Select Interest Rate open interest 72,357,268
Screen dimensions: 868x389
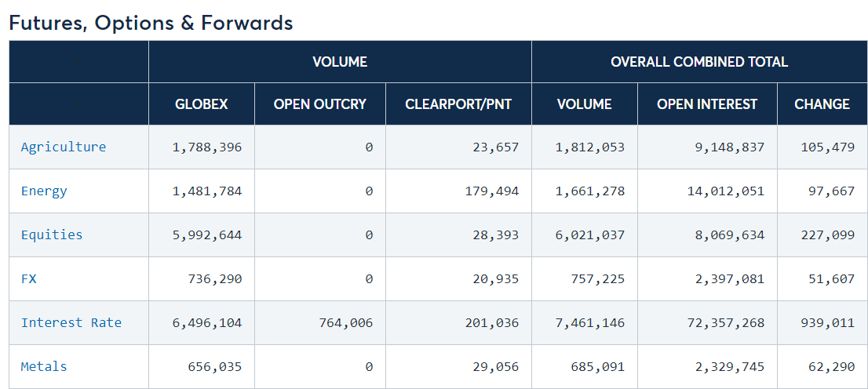click(725, 322)
